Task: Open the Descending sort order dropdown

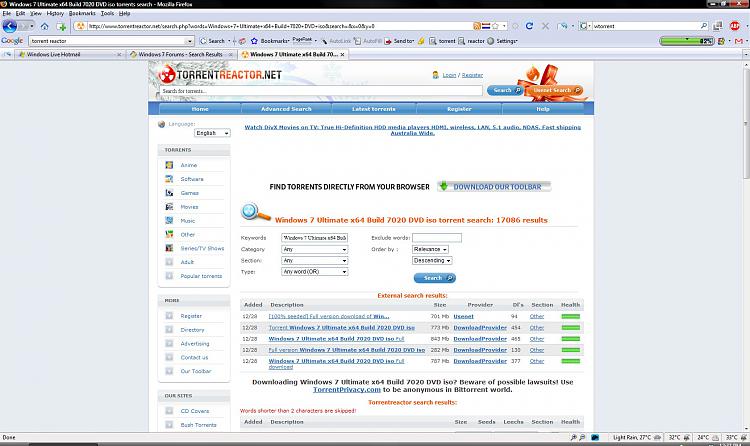Action: point(432,260)
